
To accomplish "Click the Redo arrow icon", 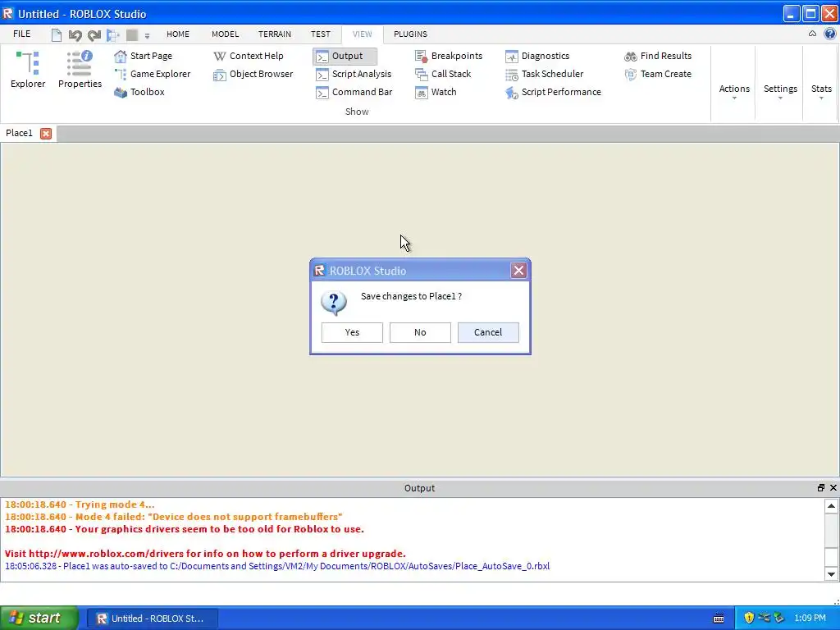I will (x=94, y=35).
